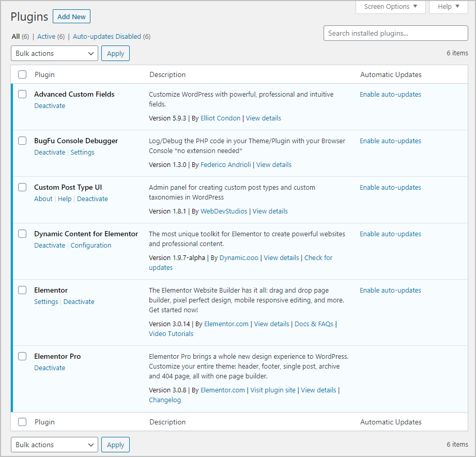Click the Automatic Updates header at top
The image size is (476, 457).
[391, 74]
